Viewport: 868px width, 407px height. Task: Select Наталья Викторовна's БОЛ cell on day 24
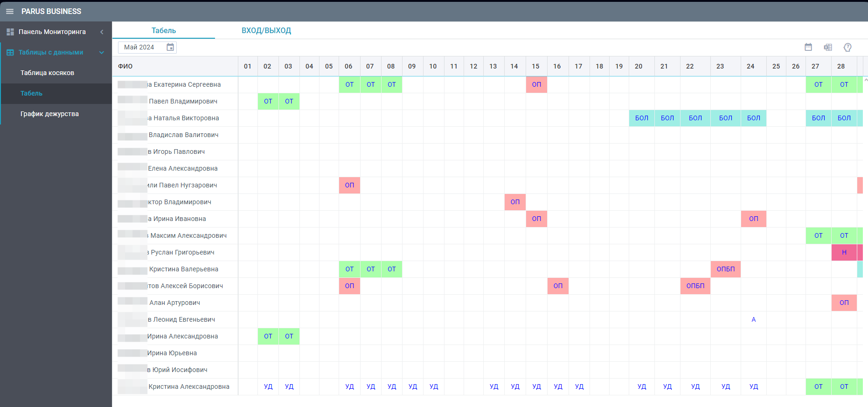[754, 118]
